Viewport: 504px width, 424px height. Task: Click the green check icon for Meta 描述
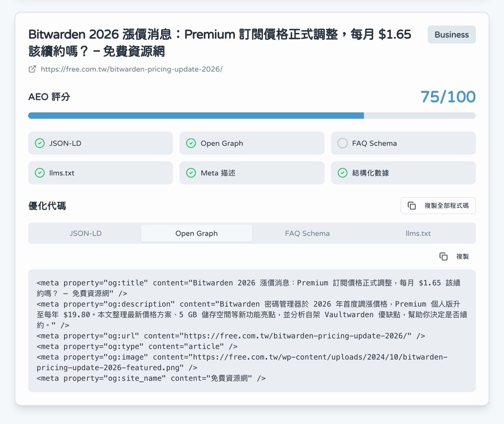tap(191, 173)
